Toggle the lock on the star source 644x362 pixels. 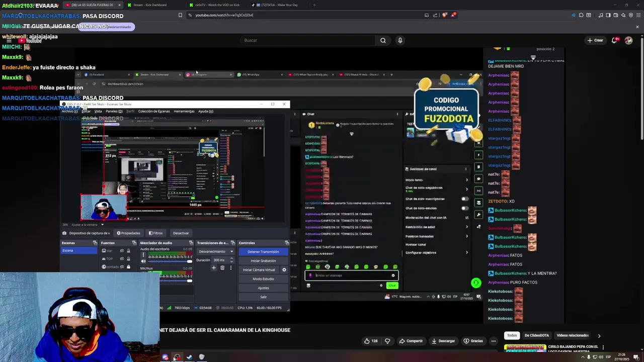tap(128, 251)
